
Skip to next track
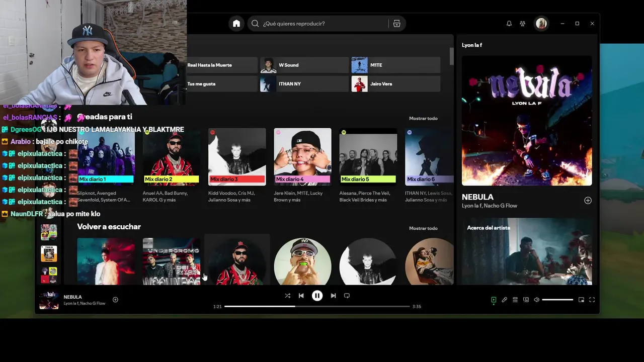click(333, 296)
